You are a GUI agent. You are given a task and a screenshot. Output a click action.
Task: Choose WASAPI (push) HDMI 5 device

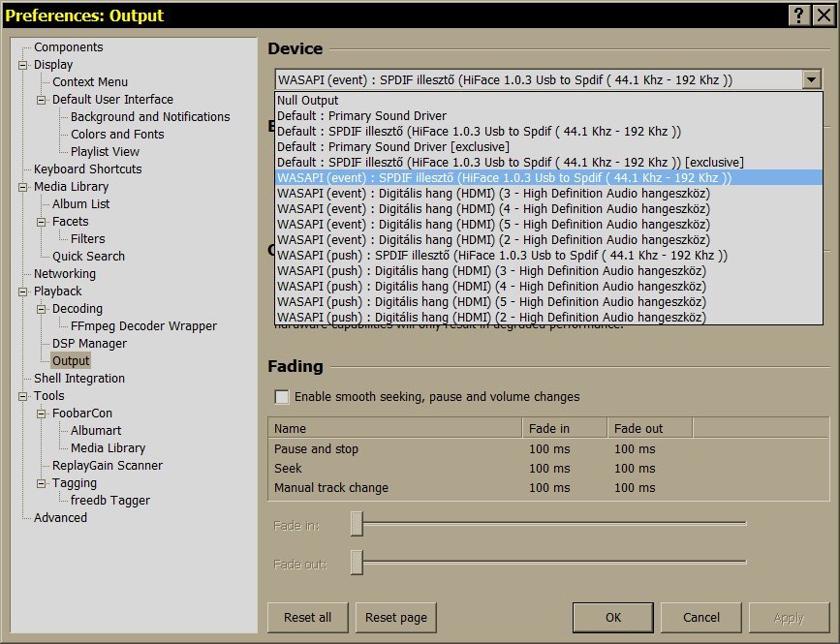tap(548, 302)
